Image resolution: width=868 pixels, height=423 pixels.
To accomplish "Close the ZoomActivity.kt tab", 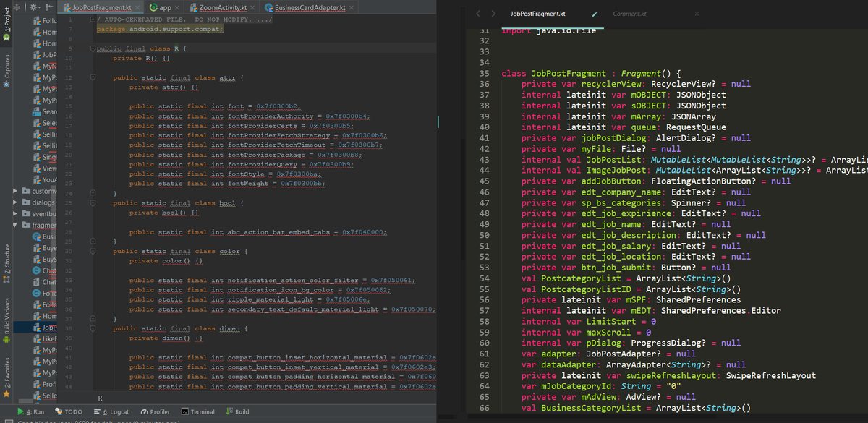I will click(x=251, y=7).
